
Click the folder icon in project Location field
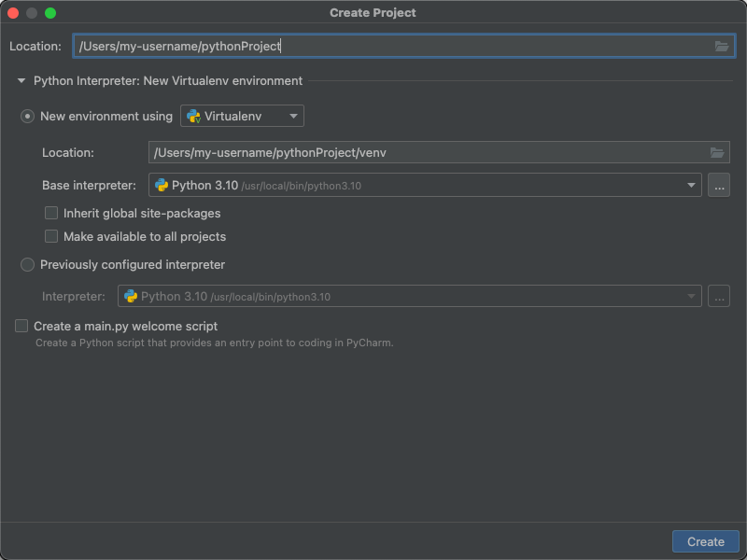(x=722, y=46)
